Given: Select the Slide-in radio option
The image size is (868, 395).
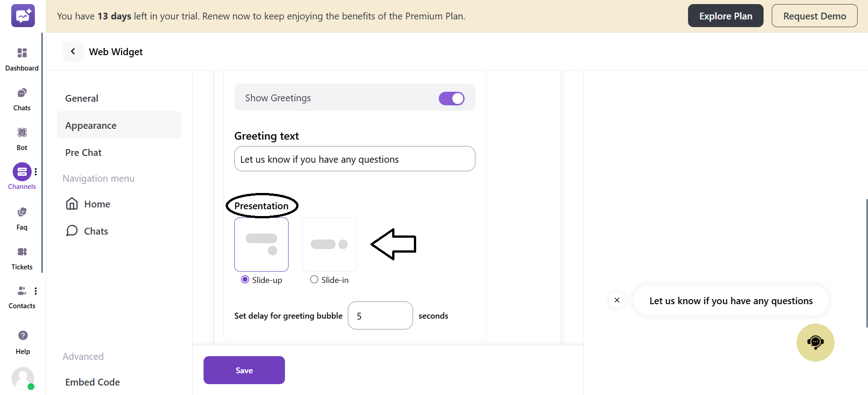Looking at the screenshot, I should click(314, 279).
